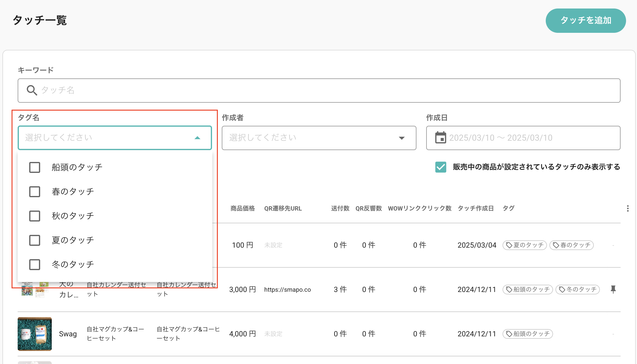This screenshot has height=364, width=637.
Task: Collapse the タグ名 dropdown arrow
Action: tap(197, 138)
